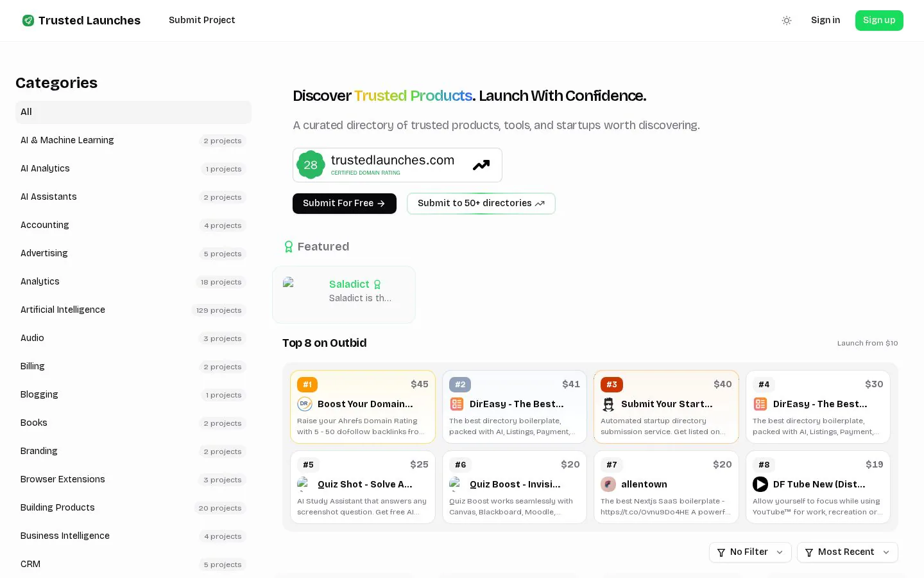Open the allentown card title

tap(644, 484)
